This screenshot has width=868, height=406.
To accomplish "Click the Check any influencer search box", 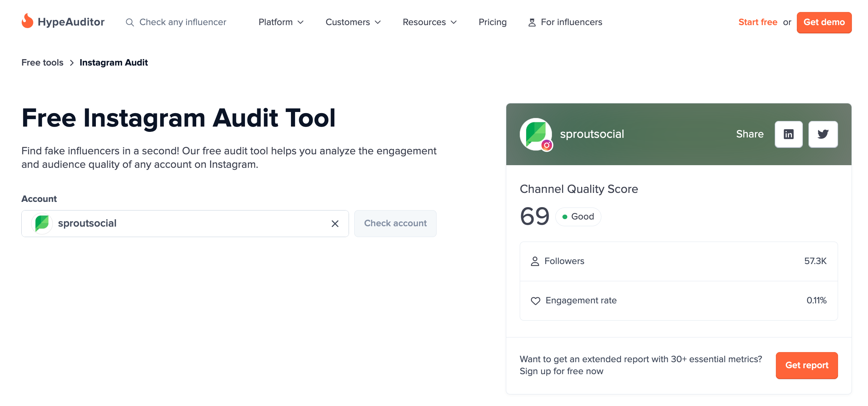I will (176, 22).
